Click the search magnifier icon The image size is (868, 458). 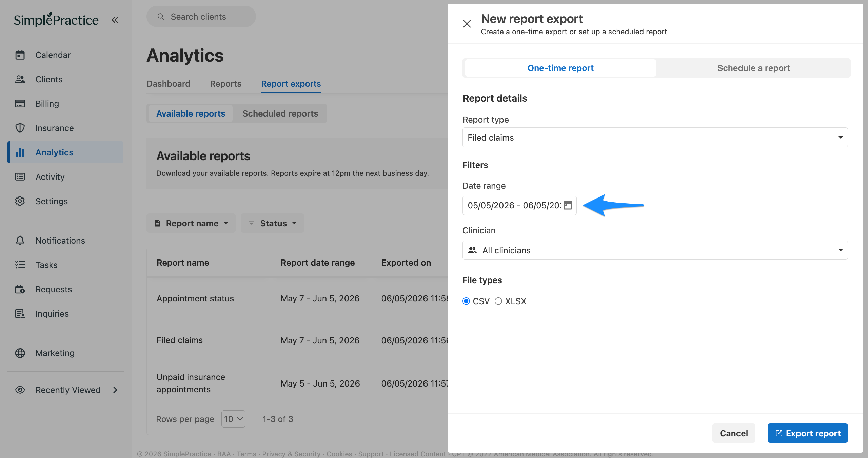tap(161, 17)
